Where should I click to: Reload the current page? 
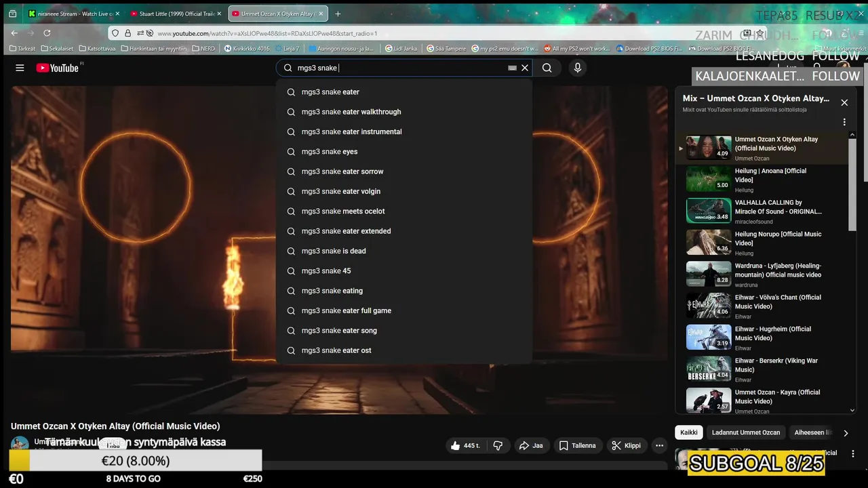(x=47, y=33)
